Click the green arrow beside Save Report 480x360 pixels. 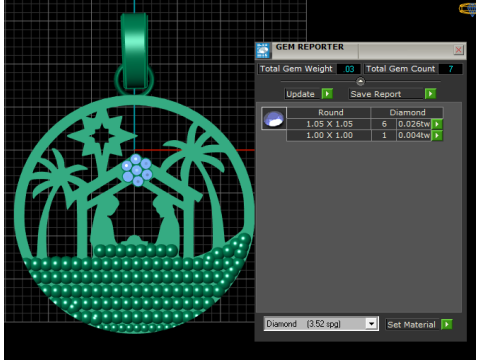coord(430,94)
